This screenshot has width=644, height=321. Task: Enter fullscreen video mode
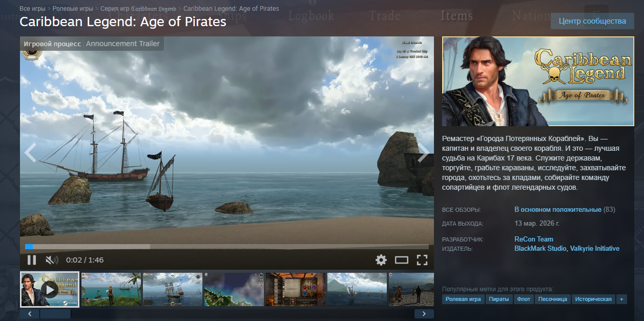click(422, 260)
